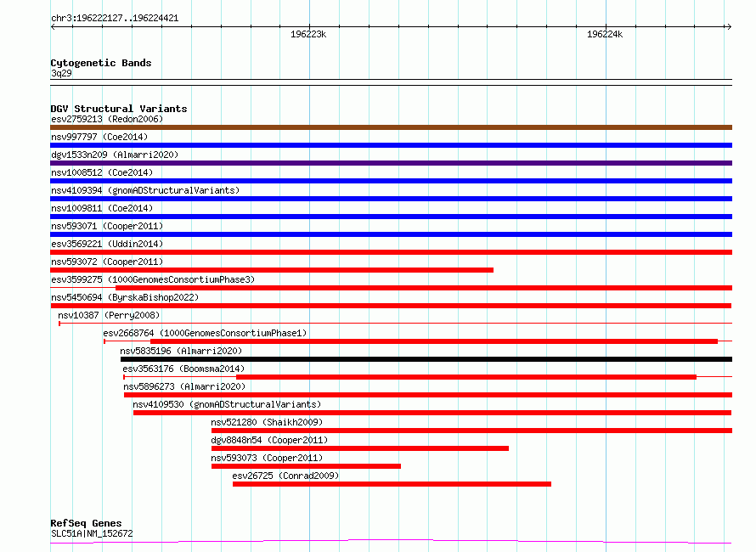756x552 pixels.
Task: Open esv26725 (Conrad2009) label
Action: (285, 476)
